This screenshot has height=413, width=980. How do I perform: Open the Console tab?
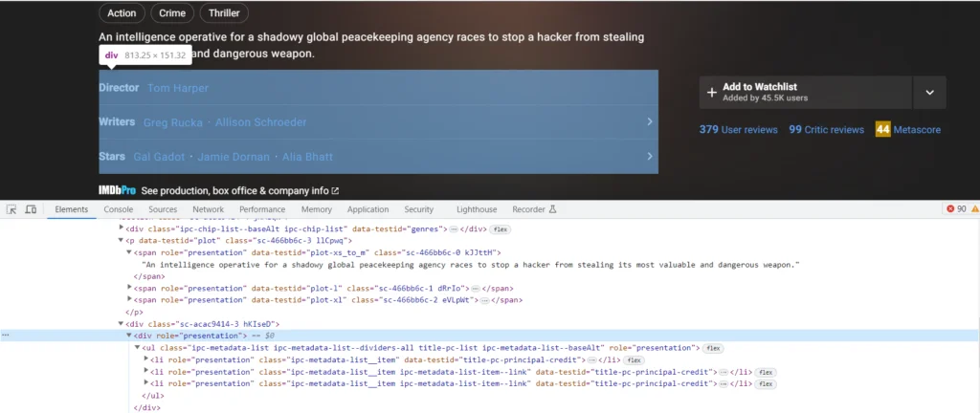click(x=118, y=209)
